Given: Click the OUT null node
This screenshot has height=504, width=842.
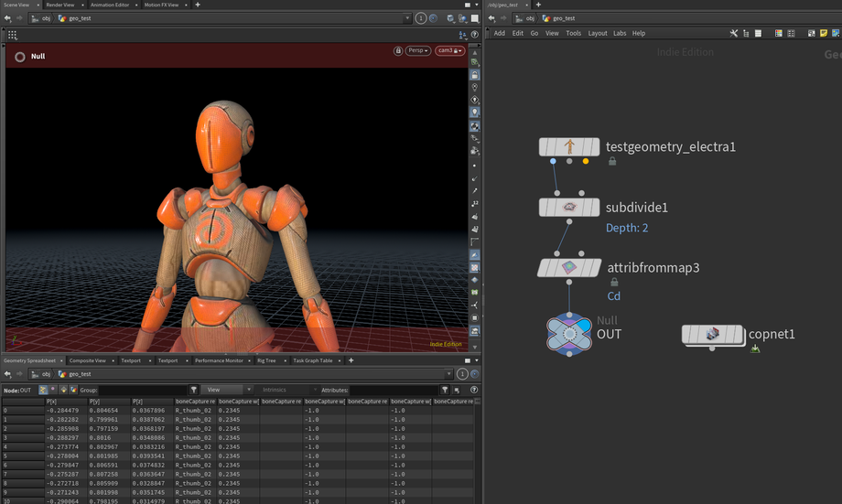Looking at the screenshot, I should pyautogui.click(x=569, y=334).
